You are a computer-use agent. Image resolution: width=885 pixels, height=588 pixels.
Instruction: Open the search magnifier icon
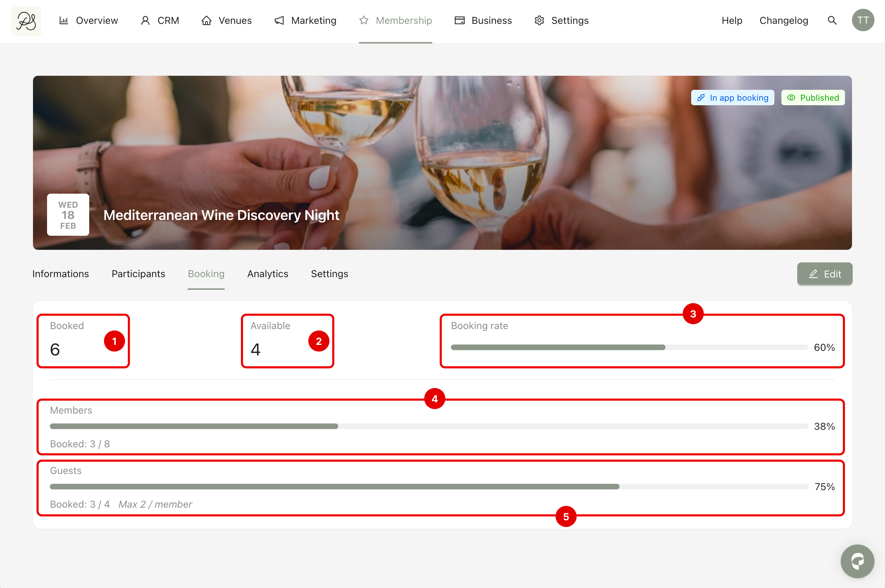pos(832,21)
